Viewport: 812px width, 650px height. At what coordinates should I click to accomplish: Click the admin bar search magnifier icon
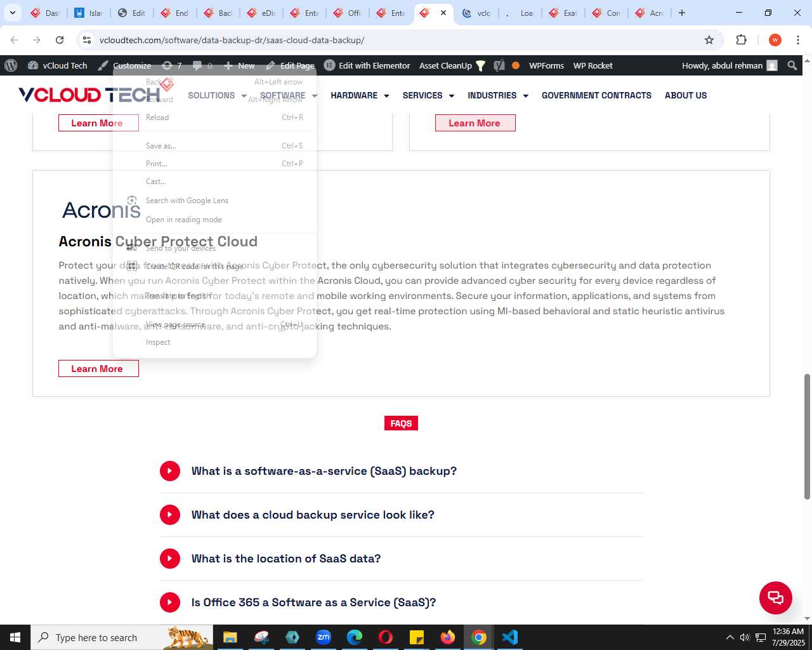[x=792, y=65]
